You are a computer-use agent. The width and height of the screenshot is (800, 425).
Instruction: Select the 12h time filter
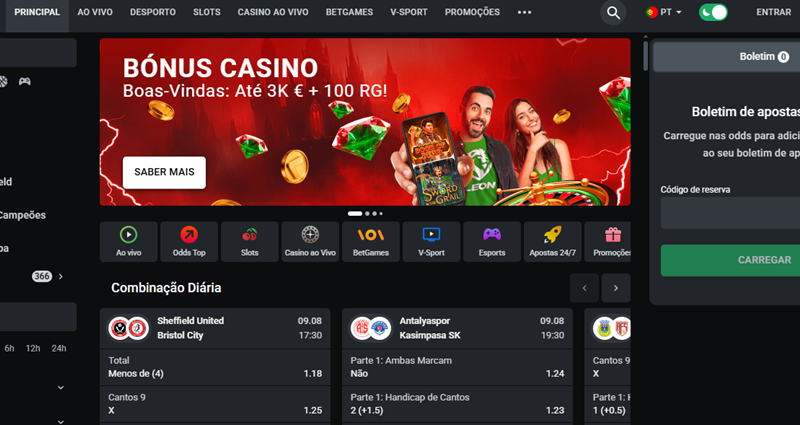point(33,348)
